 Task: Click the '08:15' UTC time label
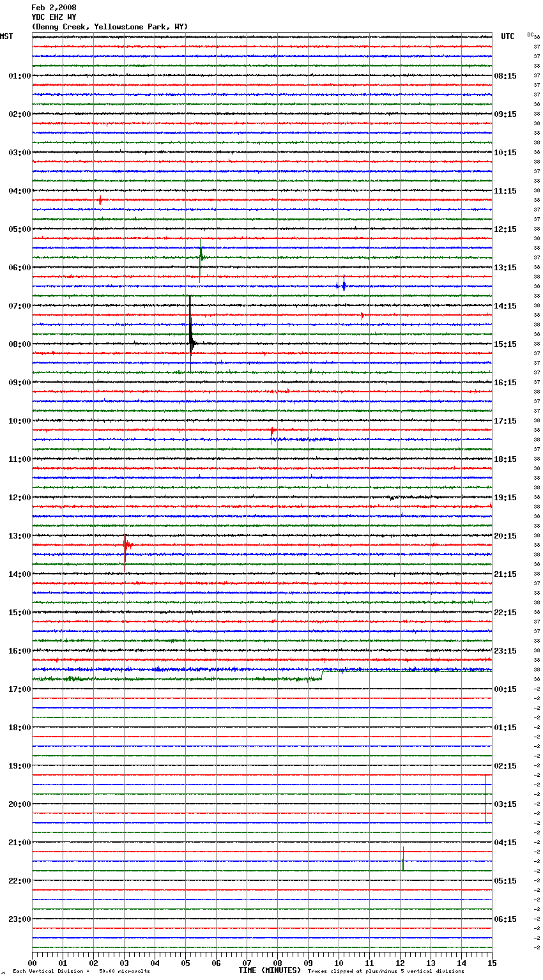pyautogui.click(x=505, y=76)
